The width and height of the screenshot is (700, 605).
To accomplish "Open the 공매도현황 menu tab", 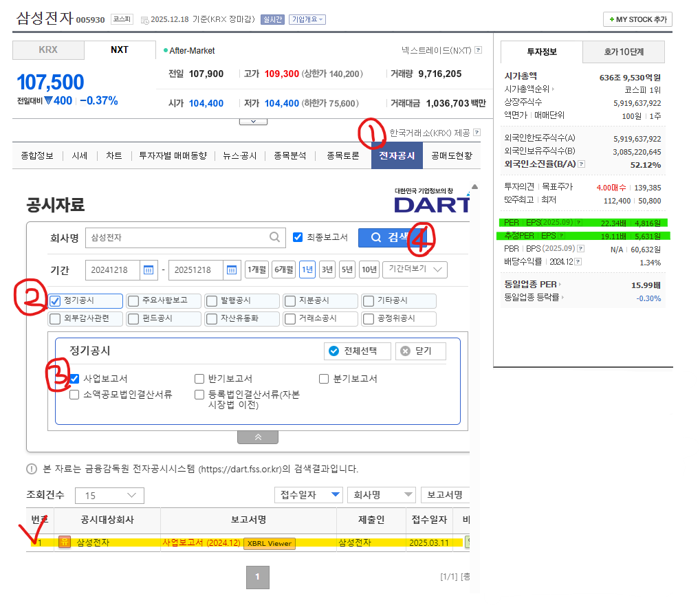I will point(452,156).
